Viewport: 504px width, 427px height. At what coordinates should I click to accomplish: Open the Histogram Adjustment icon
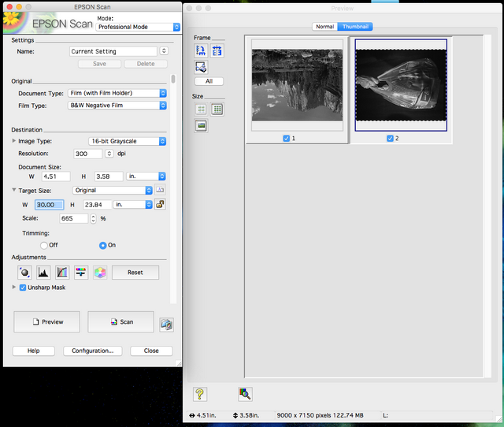43,273
